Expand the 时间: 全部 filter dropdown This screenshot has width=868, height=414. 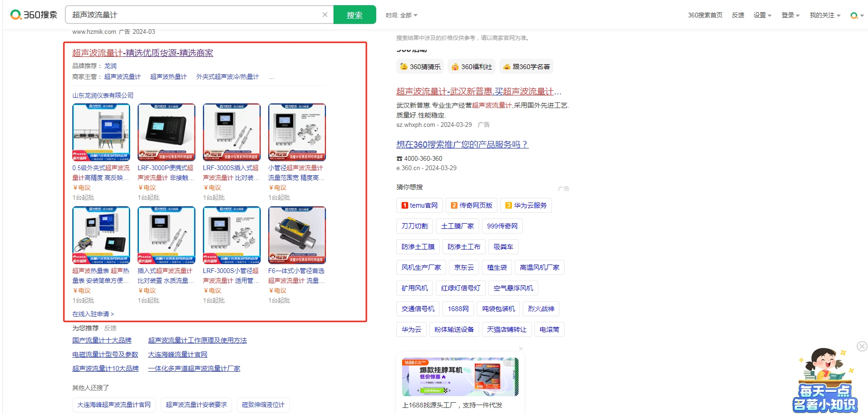tap(402, 16)
